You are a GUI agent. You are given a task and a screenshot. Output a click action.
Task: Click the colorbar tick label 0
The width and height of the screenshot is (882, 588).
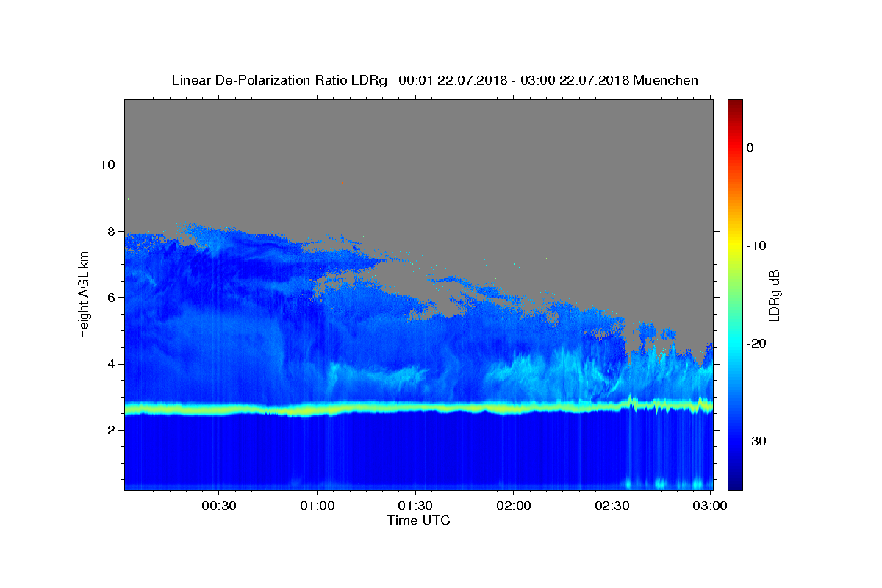[750, 148]
